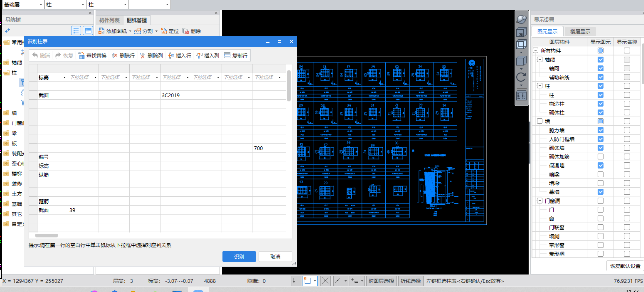This screenshot has width=644, height=292.
Task: Open 添加图纸 dropdown arrow
Action: pos(130,31)
